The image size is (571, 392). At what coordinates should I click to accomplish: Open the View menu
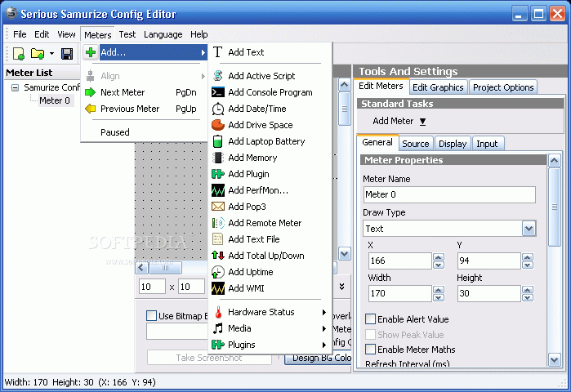(x=66, y=34)
